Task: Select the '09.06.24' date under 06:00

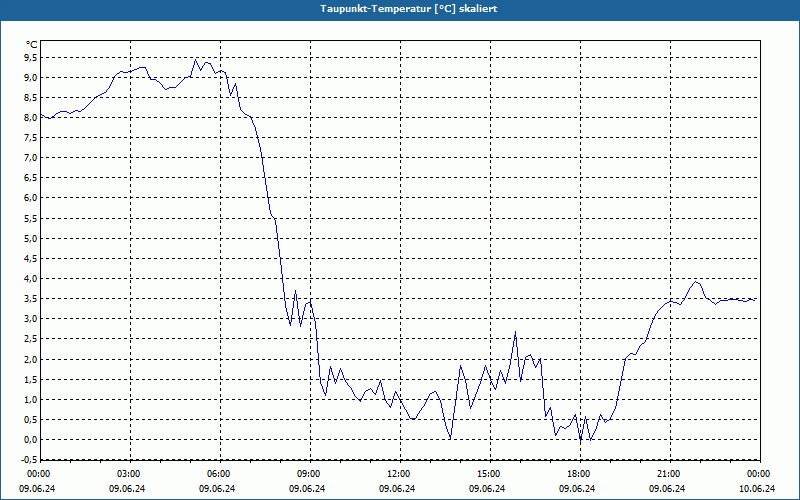Action: [x=217, y=488]
